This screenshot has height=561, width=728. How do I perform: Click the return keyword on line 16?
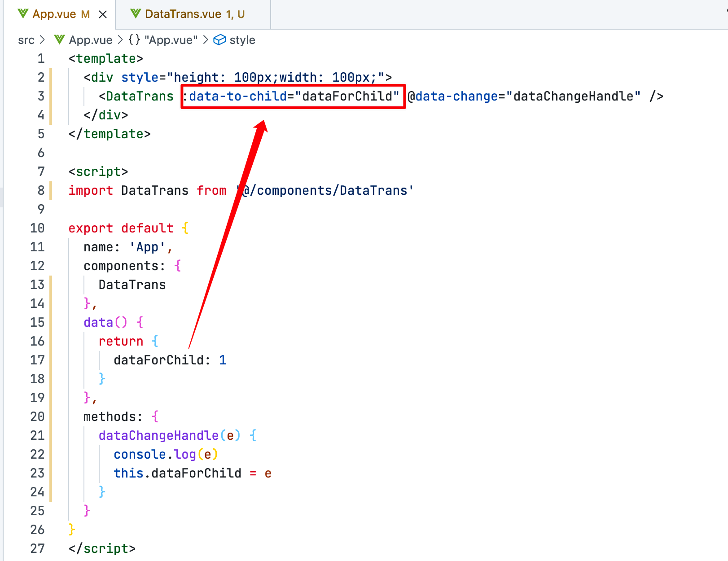click(x=121, y=342)
